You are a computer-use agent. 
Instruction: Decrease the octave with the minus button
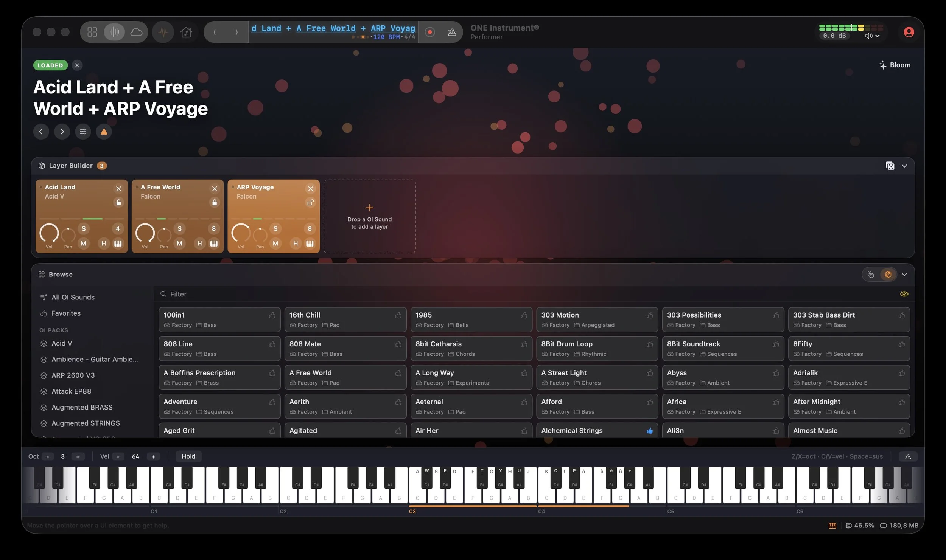(x=48, y=456)
